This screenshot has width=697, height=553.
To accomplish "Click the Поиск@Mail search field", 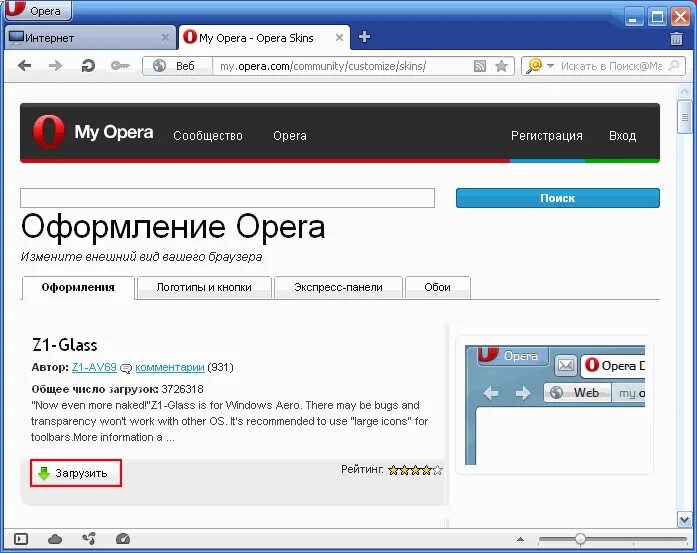I will 612,66.
